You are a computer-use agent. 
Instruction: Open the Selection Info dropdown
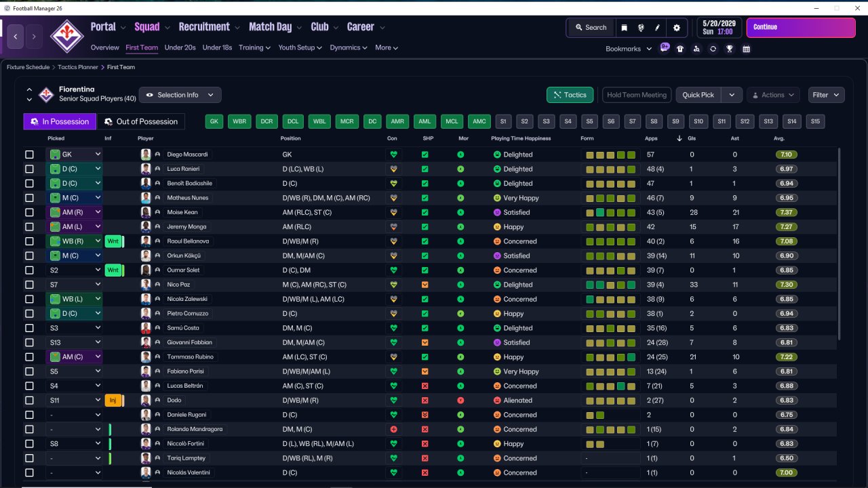pos(180,95)
